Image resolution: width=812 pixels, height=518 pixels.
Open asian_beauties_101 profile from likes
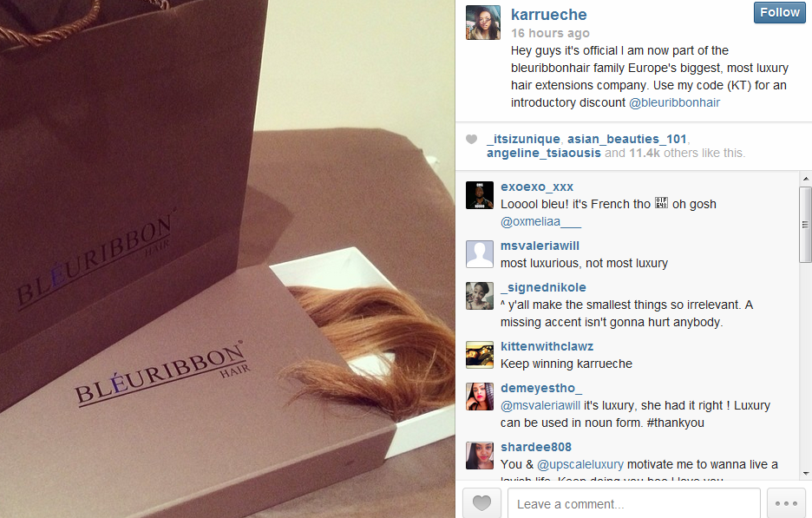pos(626,139)
